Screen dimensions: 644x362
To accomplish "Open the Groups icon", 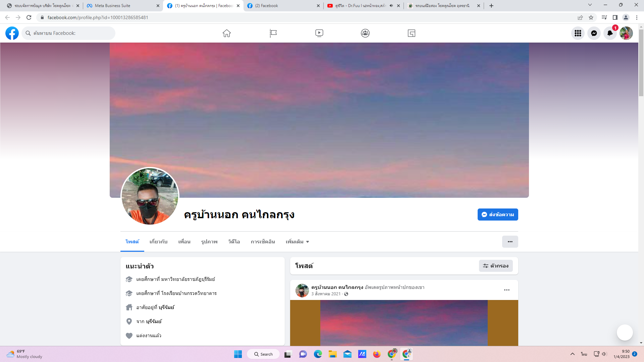I will (x=365, y=33).
